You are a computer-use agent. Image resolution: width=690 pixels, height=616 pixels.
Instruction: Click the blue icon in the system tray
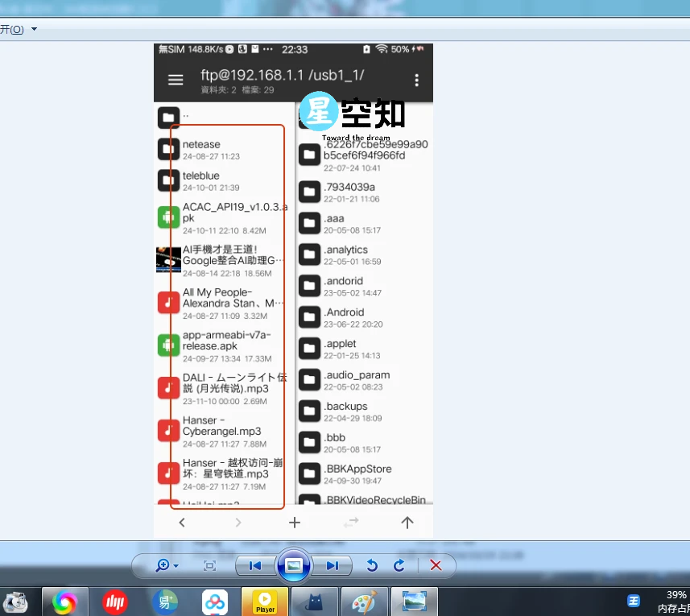pos(633,601)
